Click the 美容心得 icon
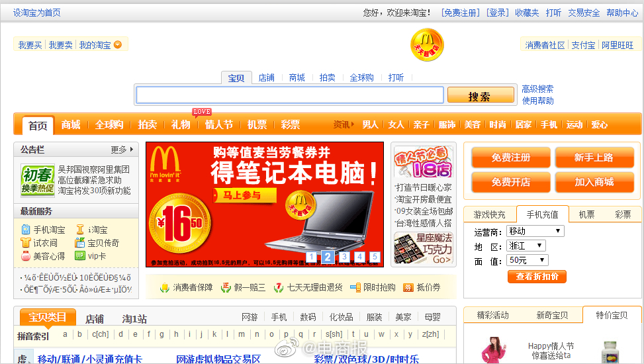 point(25,256)
